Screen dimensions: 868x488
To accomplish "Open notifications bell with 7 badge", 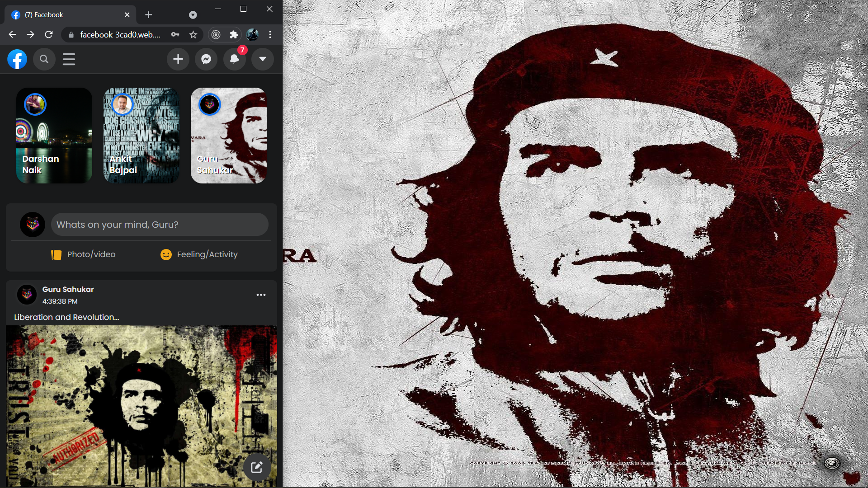I will (x=234, y=59).
